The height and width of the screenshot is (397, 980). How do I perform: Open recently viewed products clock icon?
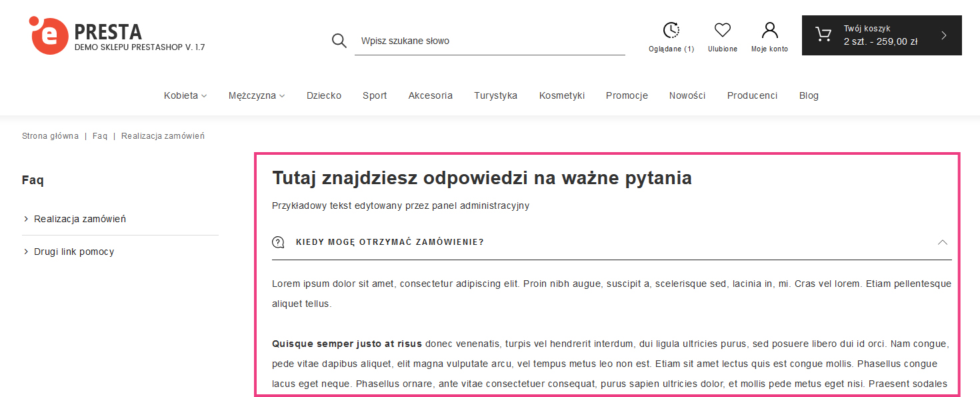coord(671,31)
